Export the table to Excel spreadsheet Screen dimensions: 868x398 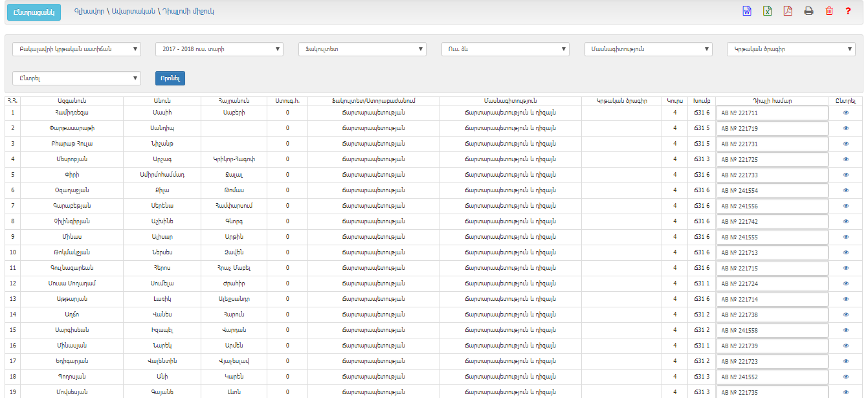(x=767, y=11)
